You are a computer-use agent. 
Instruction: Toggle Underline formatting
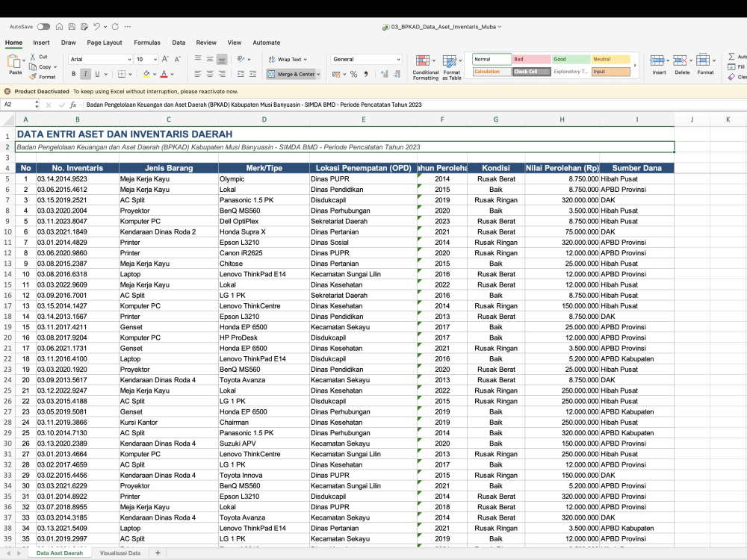[97, 74]
